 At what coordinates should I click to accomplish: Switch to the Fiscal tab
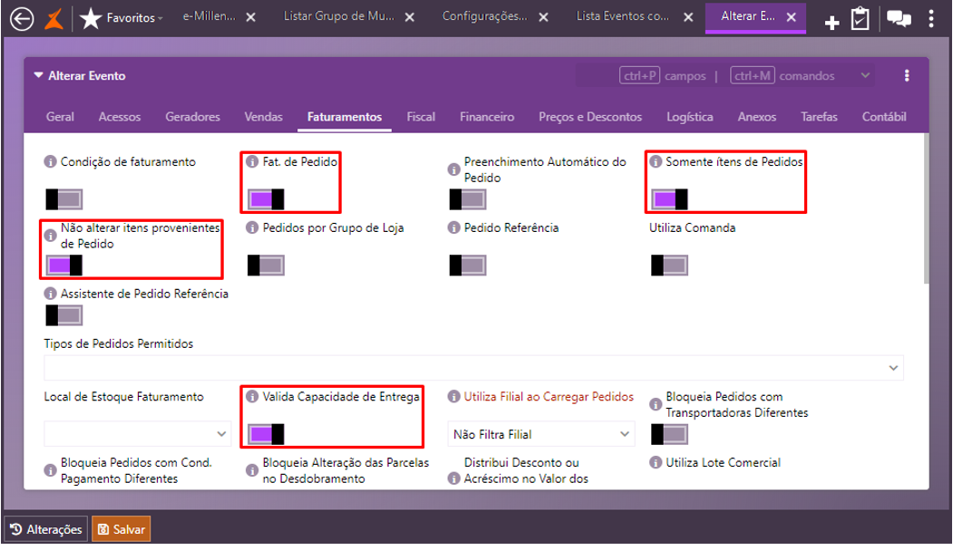[421, 117]
